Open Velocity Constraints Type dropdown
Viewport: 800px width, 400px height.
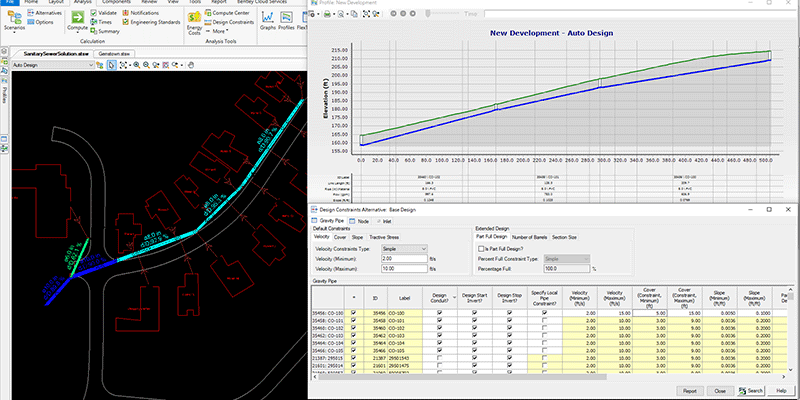point(405,247)
